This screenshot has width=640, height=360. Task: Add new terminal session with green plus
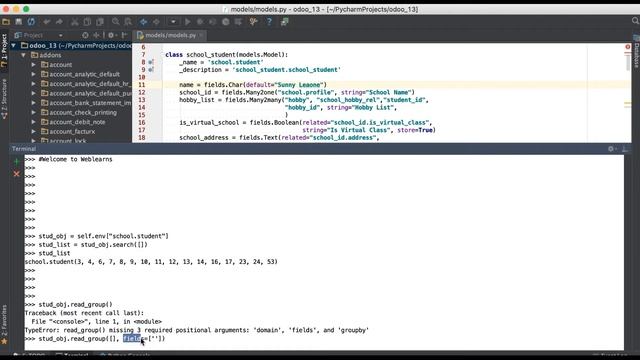[17, 162]
